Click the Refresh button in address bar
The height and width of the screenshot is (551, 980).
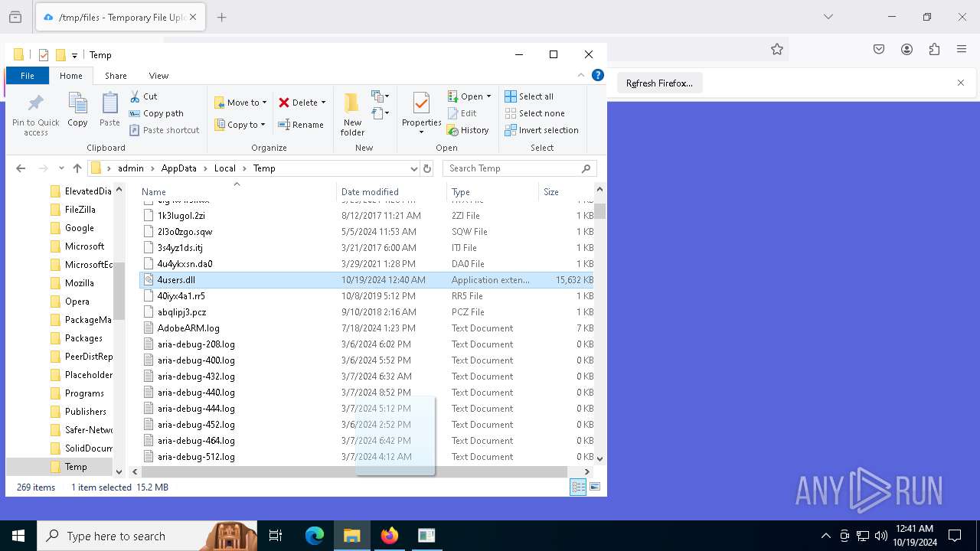(427, 168)
